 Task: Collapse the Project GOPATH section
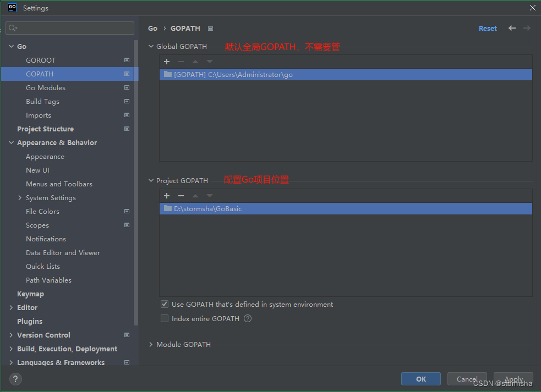click(x=151, y=180)
